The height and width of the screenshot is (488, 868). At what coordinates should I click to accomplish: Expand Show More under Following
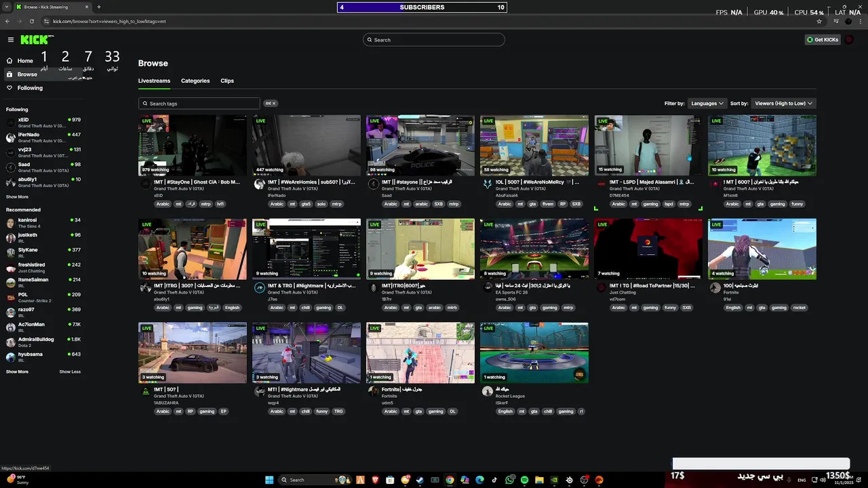pos(17,197)
